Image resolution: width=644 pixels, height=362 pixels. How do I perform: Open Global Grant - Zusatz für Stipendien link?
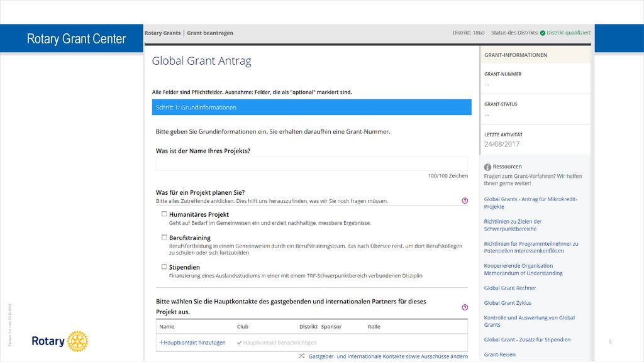pyautogui.click(x=527, y=340)
